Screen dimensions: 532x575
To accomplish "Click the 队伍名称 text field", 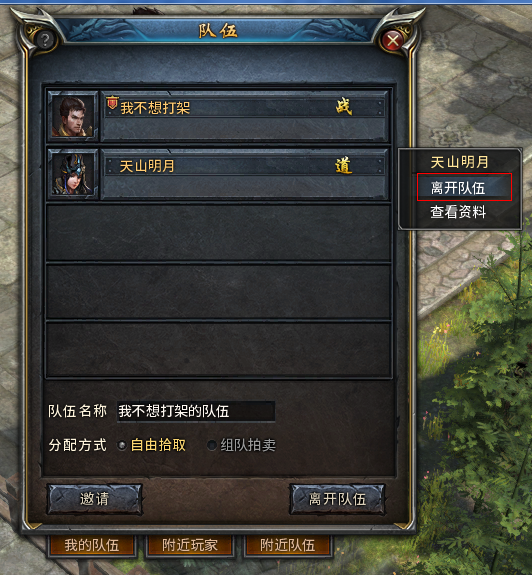I will pos(196,411).
